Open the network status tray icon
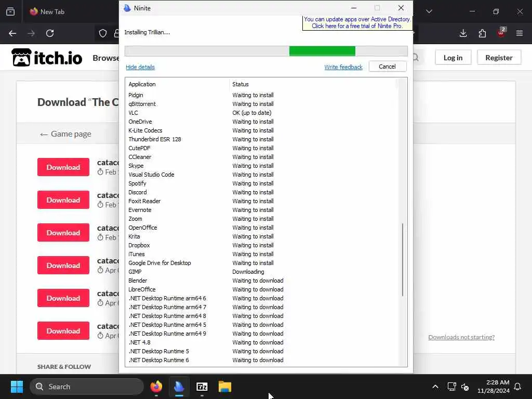Screen dimensions: 532x399 [451, 387]
